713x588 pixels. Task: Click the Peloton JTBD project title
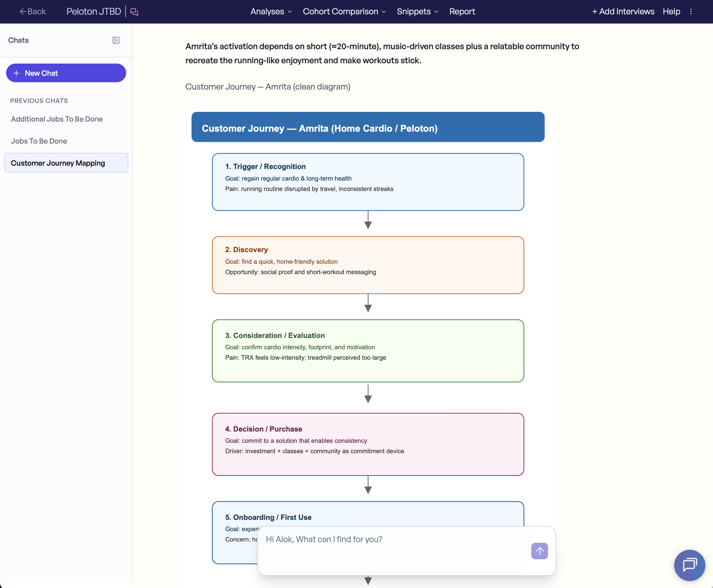[x=94, y=12]
